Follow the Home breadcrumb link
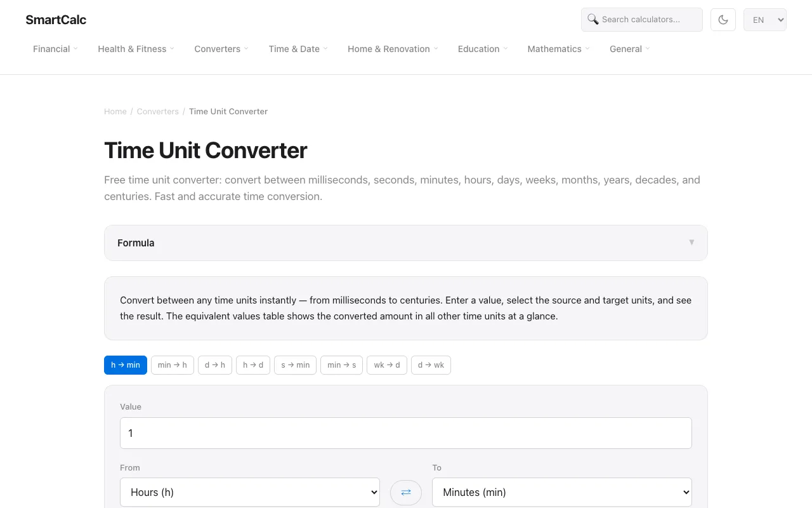 pos(115,111)
